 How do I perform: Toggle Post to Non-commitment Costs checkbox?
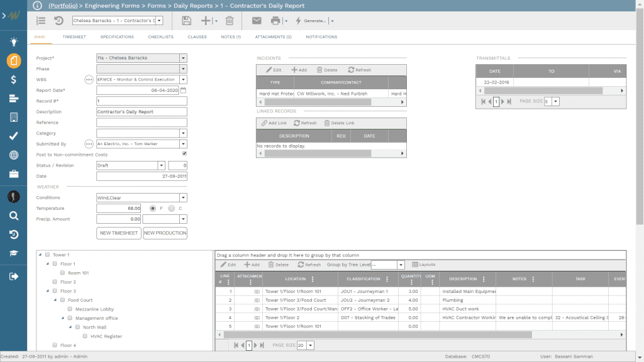[184, 153]
